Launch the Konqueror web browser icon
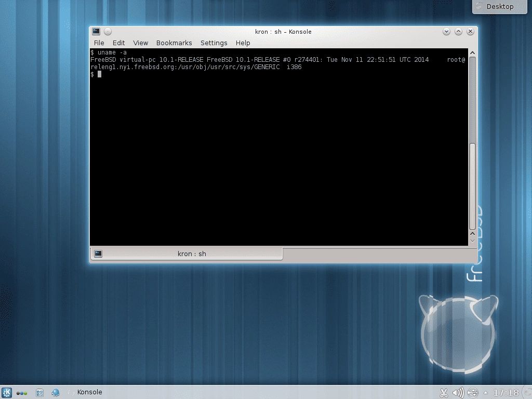 [55, 393]
